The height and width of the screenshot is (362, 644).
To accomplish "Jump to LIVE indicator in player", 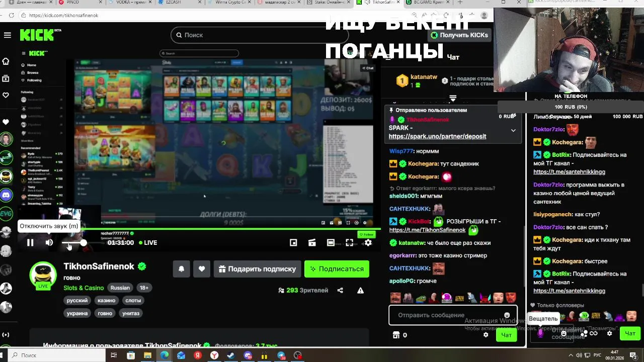I will (148, 242).
